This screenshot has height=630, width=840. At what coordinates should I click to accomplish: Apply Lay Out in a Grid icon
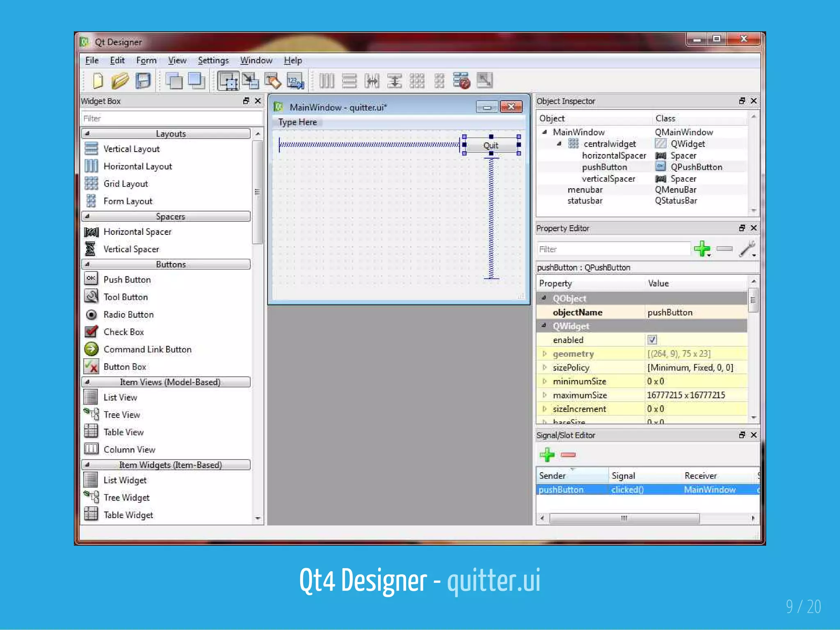tap(417, 81)
